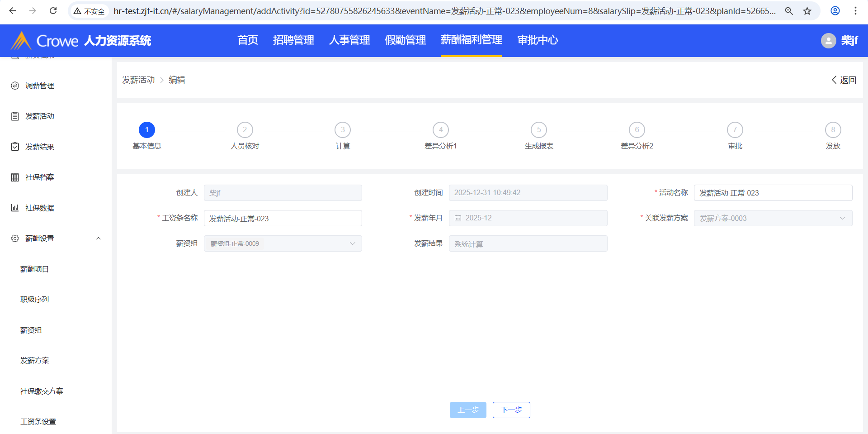Image resolution: width=868 pixels, height=434 pixels.
Task: Click the user avatar icon
Action: (x=828, y=41)
